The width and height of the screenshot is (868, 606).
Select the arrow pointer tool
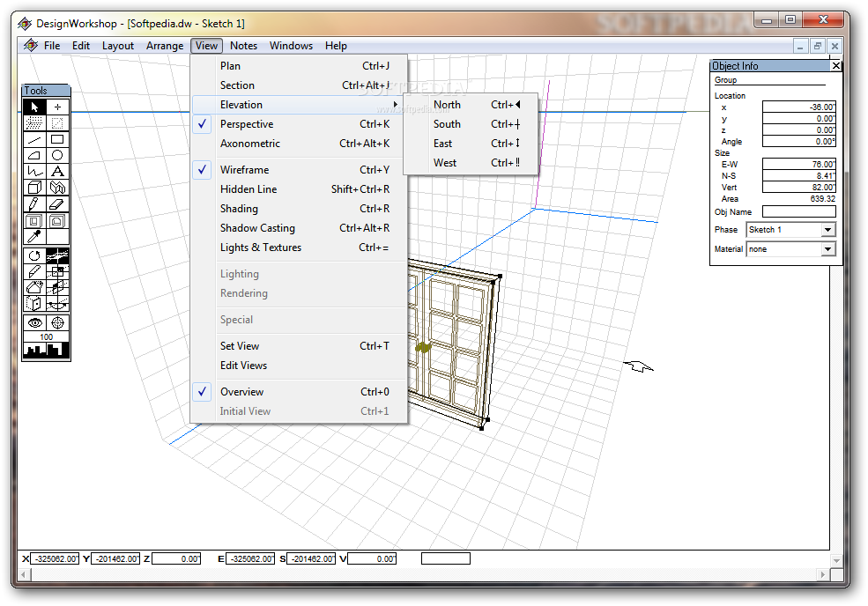(34, 107)
